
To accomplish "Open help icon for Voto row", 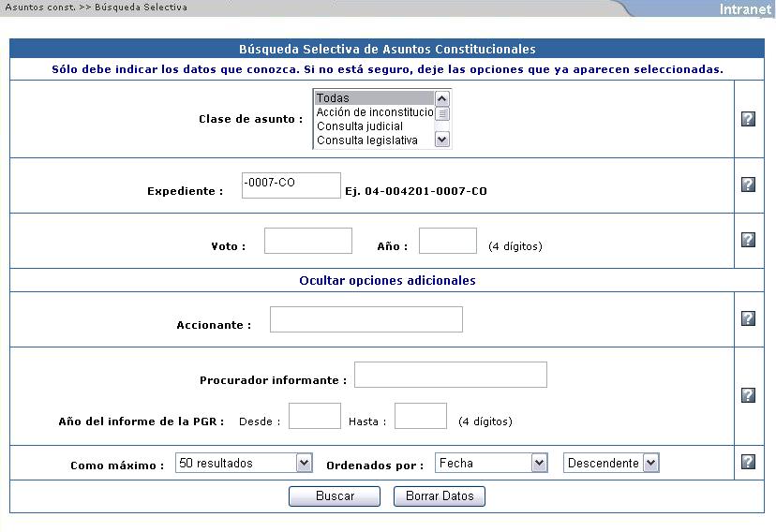I will [x=748, y=240].
